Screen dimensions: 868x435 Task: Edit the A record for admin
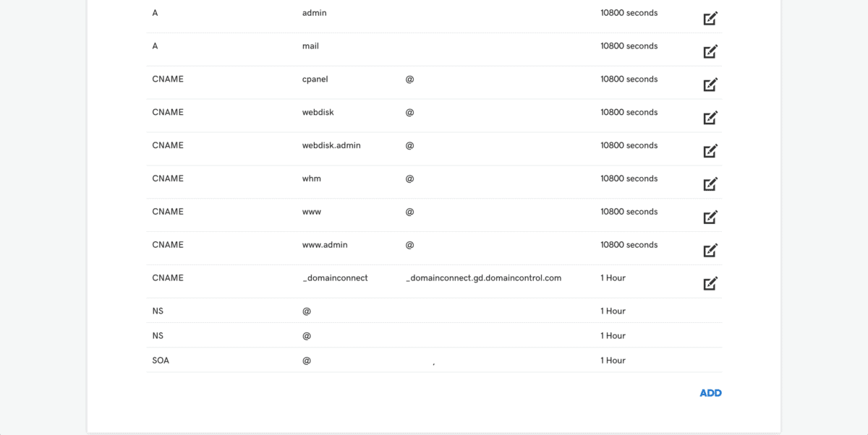(710, 18)
